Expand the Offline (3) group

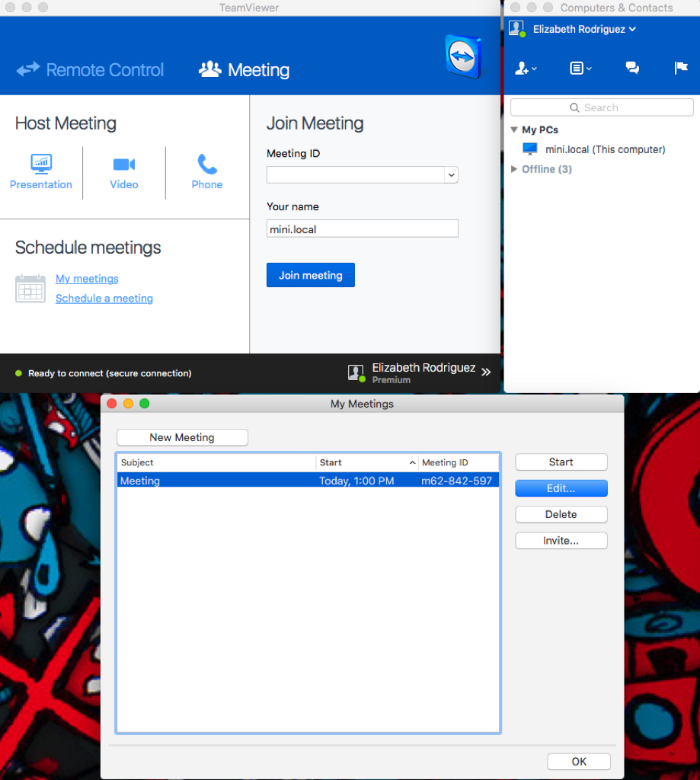click(x=514, y=169)
